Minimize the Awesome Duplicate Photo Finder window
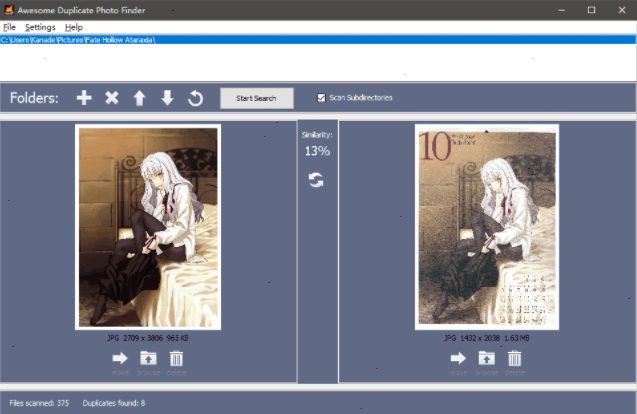The width and height of the screenshot is (637, 414). [x=561, y=10]
